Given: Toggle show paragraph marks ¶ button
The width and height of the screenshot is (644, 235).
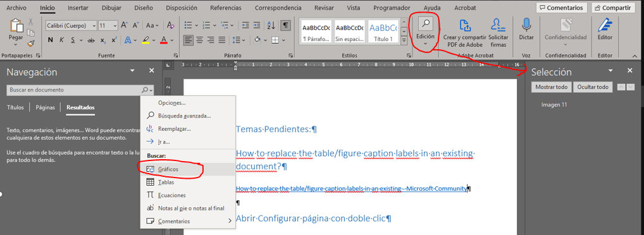Looking at the screenshot, I should [x=285, y=25].
